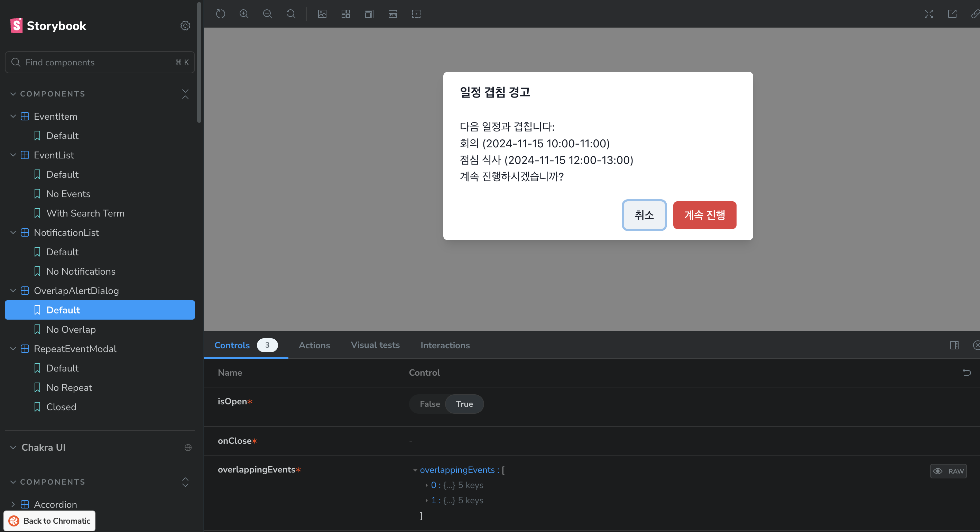
Task: Select EventItem Default story
Action: tap(100, 136)
